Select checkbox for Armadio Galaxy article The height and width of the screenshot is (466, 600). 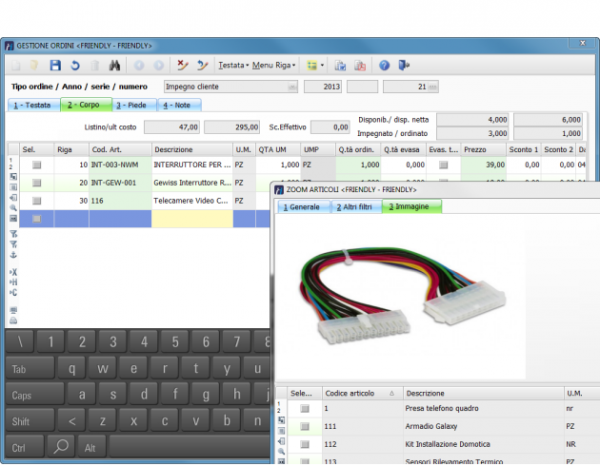306,426
